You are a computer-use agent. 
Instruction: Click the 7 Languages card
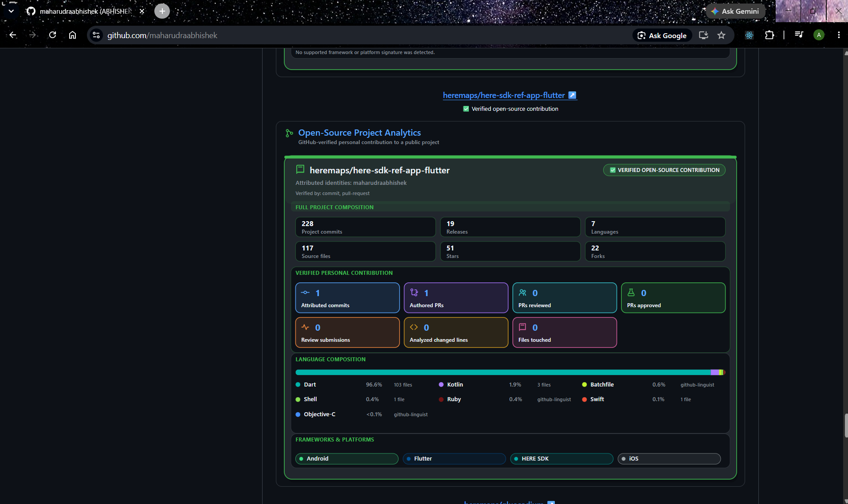(x=655, y=227)
